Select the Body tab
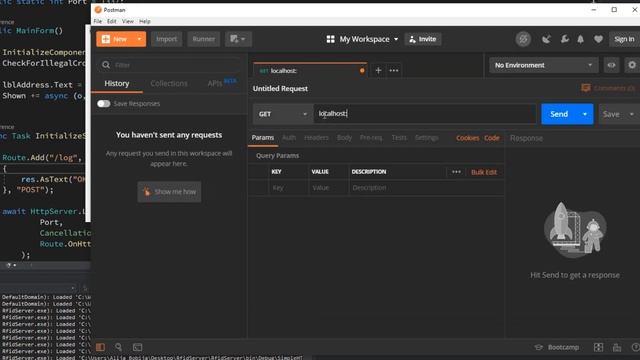The height and width of the screenshot is (360, 640). point(344,138)
